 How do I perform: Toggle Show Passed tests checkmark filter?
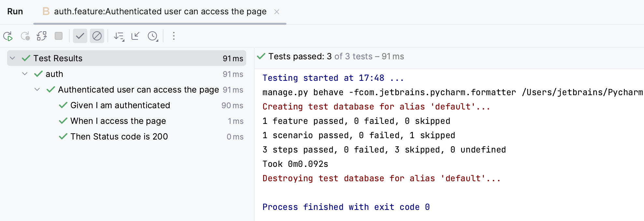point(80,36)
